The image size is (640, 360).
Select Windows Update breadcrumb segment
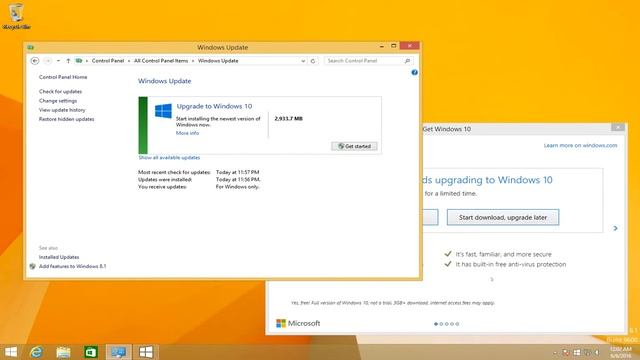[218, 61]
